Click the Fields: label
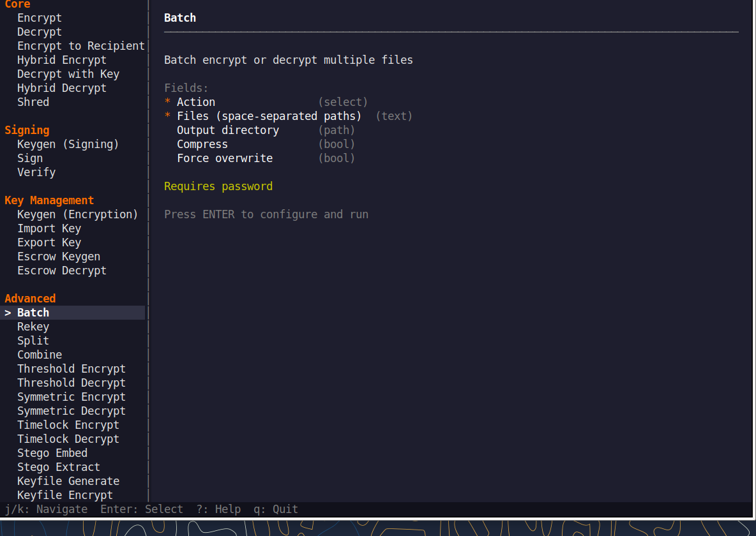This screenshot has height=536, width=756. click(186, 87)
